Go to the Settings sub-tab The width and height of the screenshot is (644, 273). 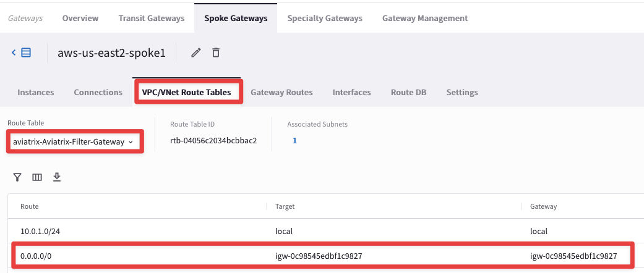tap(462, 92)
